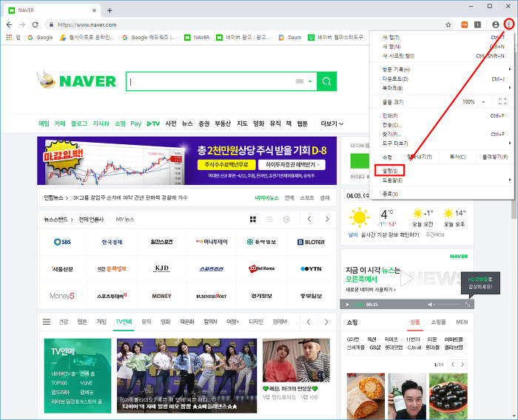Screen dimensions: 518x420
Task: Show next topic tabs arrow
Action: pyautogui.click(x=326, y=322)
